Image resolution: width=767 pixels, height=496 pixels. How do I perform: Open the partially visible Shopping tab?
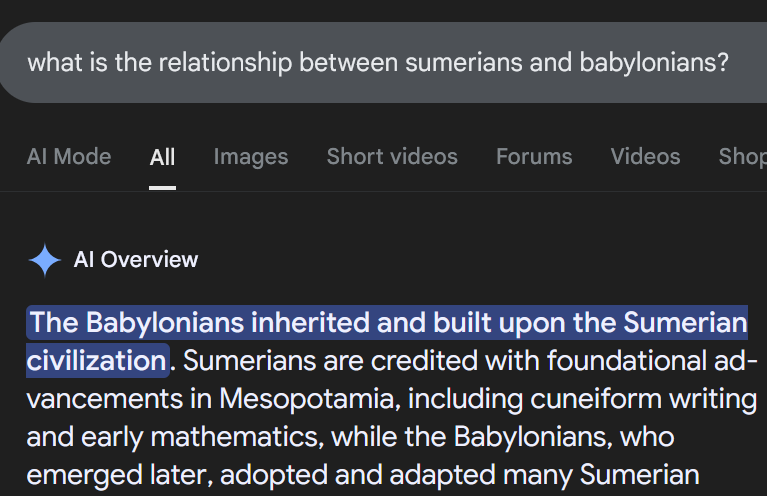743,157
